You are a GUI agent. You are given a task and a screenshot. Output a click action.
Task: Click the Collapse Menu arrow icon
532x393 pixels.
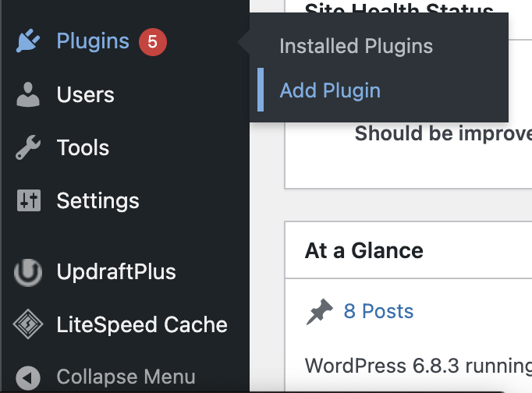coord(28,378)
